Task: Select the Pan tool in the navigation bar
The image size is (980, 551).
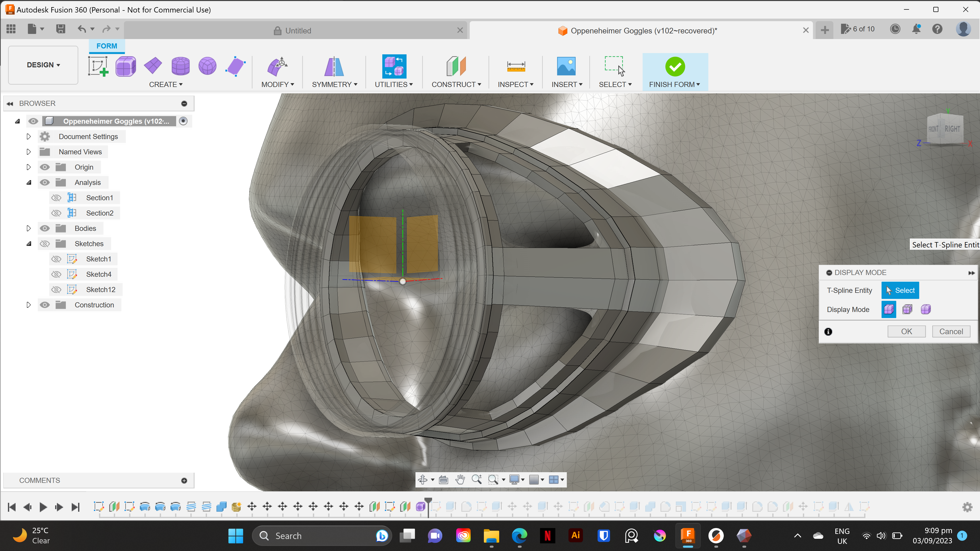Action: click(x=460, y=480)
